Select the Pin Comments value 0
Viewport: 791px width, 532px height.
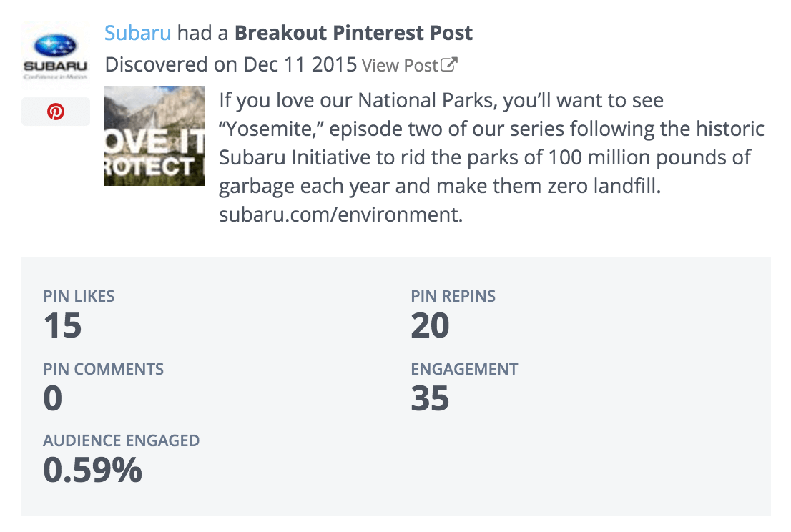coord(53,398)
